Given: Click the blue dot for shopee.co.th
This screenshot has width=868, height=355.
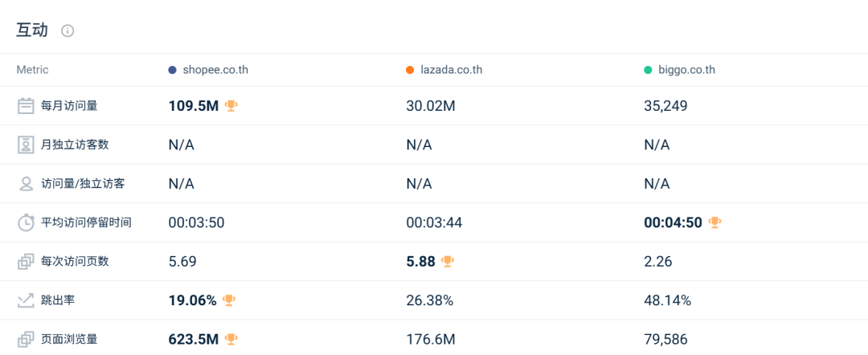Looking at the screenshot, I should (172, 70).
